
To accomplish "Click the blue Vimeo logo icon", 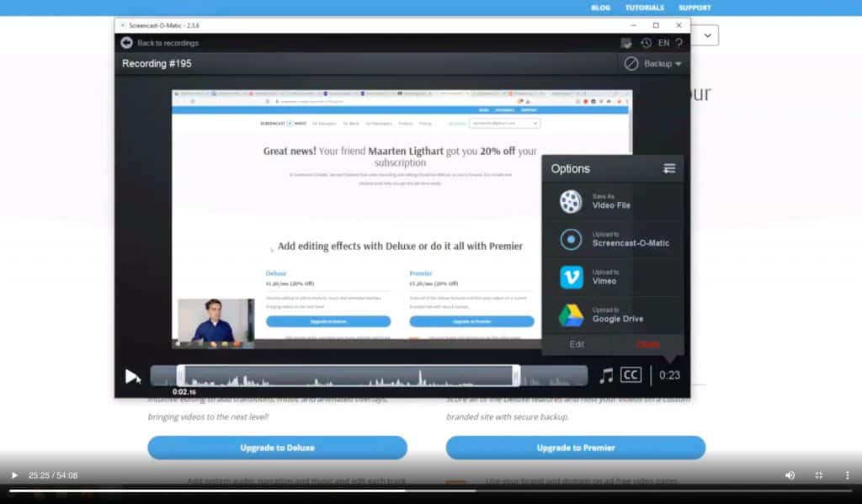I will pos(572,278).
